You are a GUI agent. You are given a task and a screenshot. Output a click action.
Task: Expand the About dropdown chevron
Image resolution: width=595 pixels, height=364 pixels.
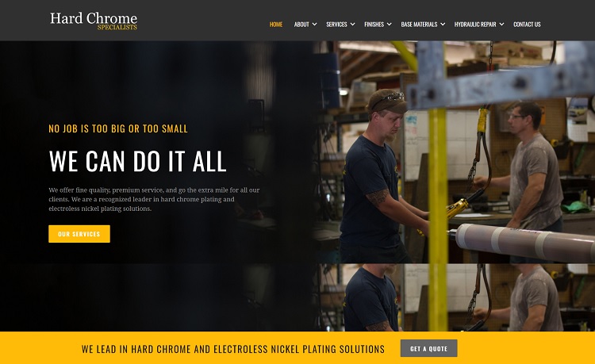(x=314, y=25)
